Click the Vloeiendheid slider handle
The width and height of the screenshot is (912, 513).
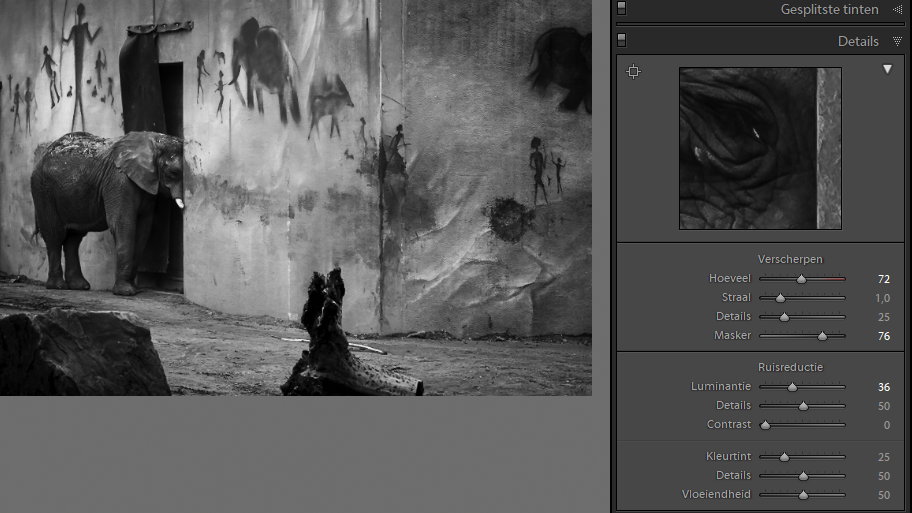click(803, 495)
